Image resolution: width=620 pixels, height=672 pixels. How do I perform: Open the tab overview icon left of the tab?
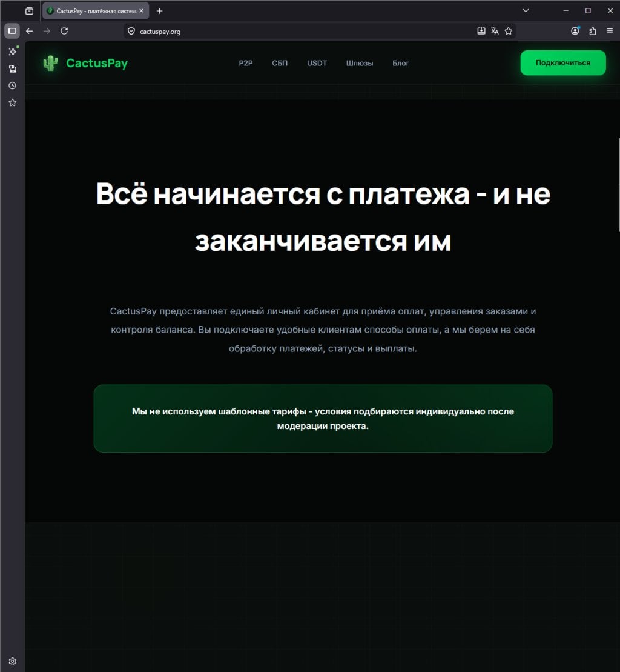29,11
